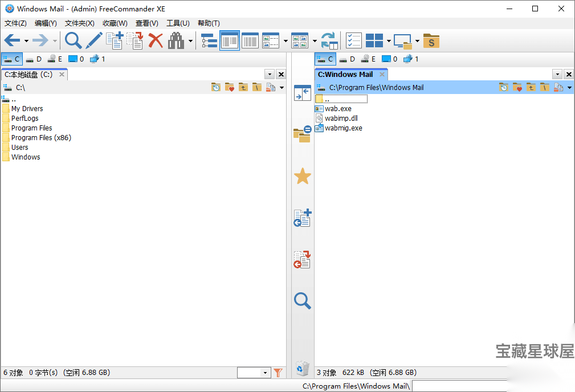Close the C:Windows Mail tab

coord(382,75)
